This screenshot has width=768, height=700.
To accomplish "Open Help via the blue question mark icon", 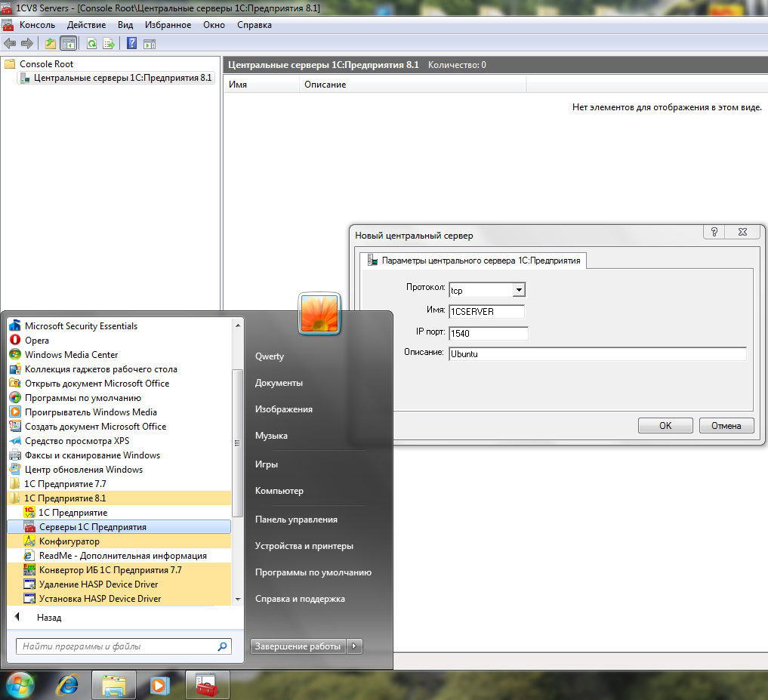I will pyautogui.click(x=132, y=43).
